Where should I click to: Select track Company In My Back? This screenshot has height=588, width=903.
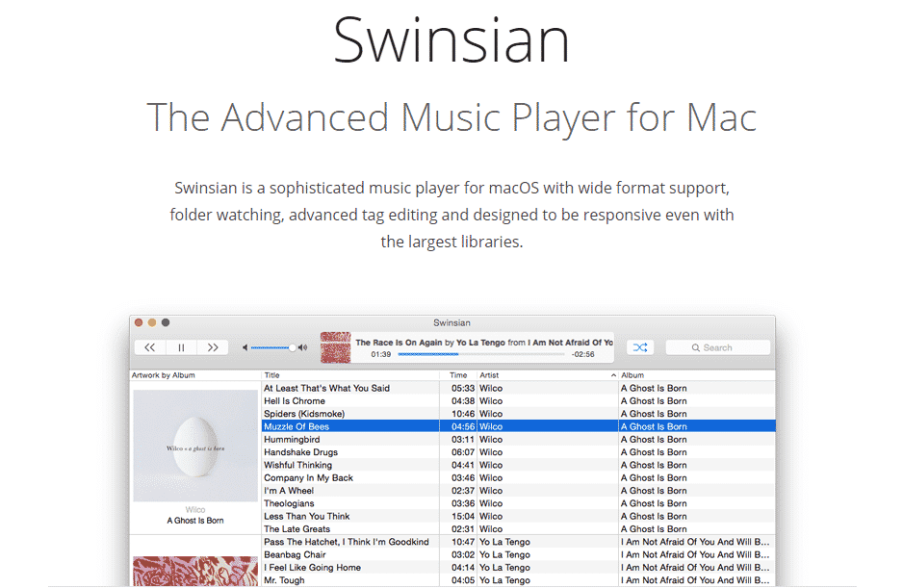pyautogui.click(x=518, y=477)
